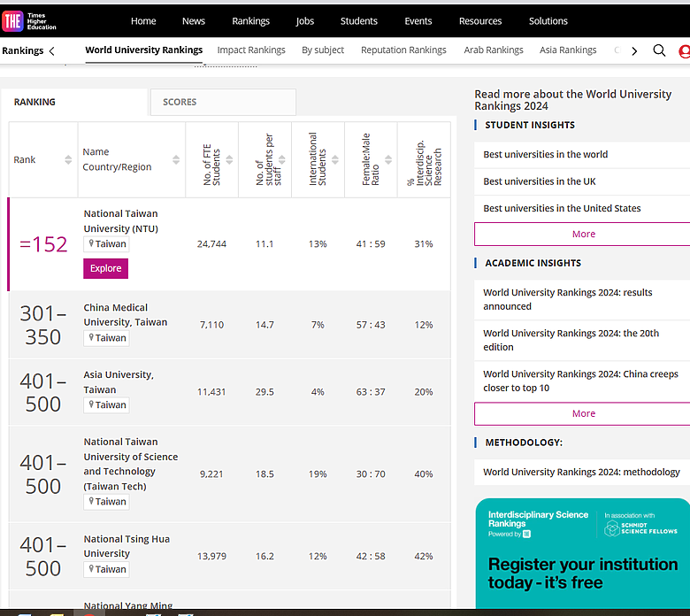
Task: Click 19% international students cell
Action: pyautogui.click(x=318, y=474)
